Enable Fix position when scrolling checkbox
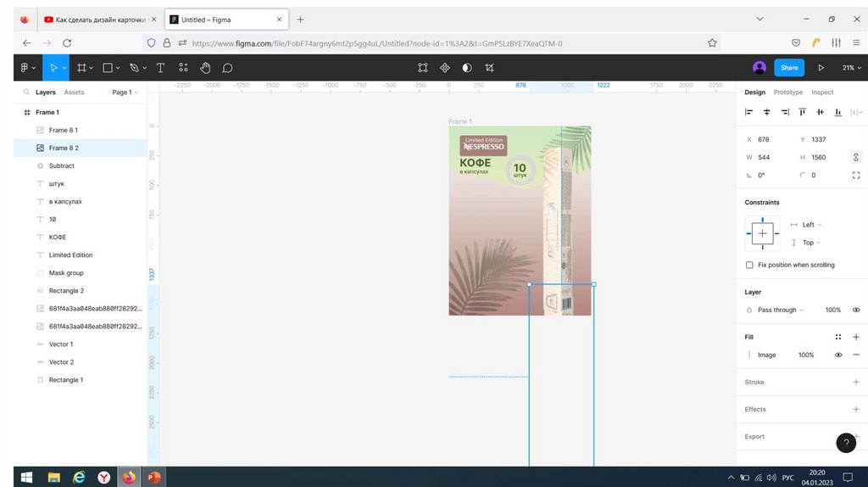 coord(749,266)
